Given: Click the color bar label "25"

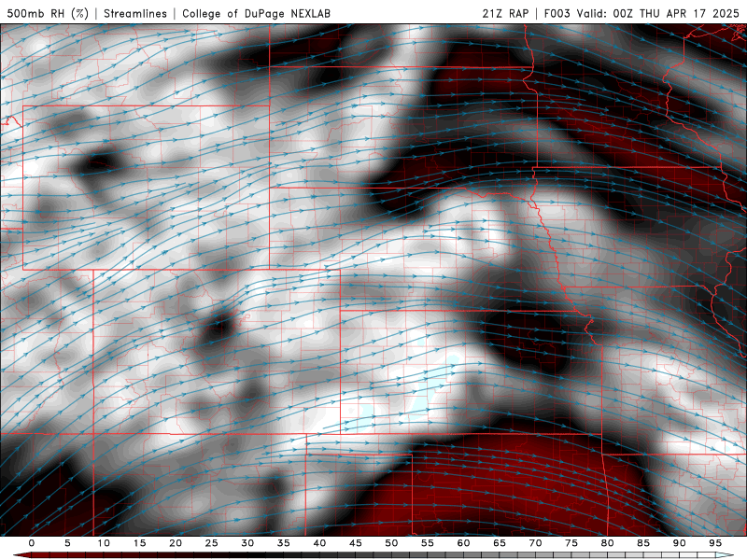Looking at the screenshot, I should pyautogui.click(x=212, y=543).
